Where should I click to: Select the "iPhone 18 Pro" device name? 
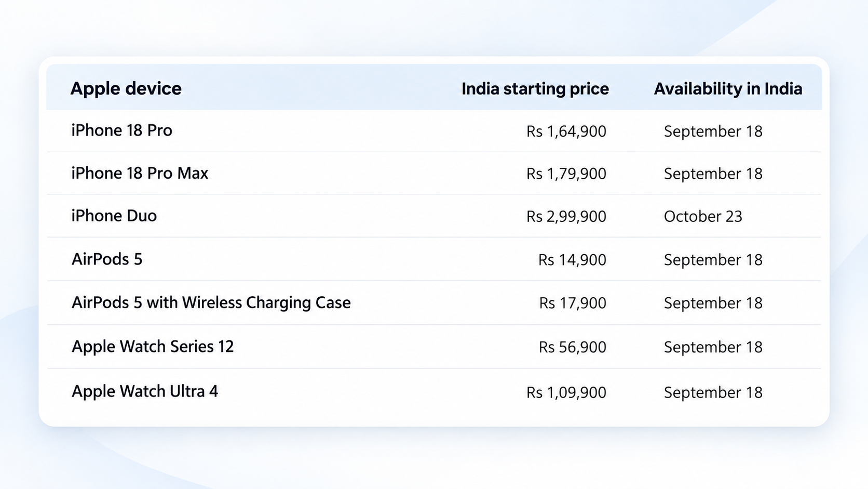(x=122, y=130)
